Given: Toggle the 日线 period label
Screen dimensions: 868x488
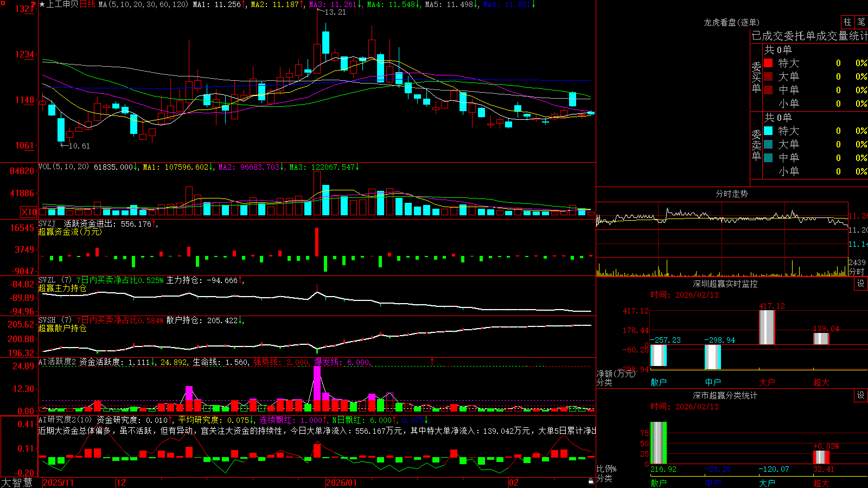Looking at the screenshot, I should click(x=87, y=4).
